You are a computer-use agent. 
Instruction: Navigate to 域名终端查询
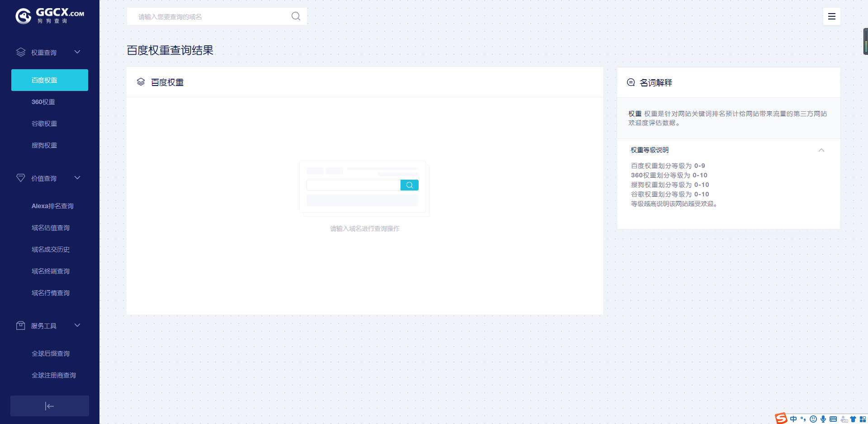coord(51,271)
